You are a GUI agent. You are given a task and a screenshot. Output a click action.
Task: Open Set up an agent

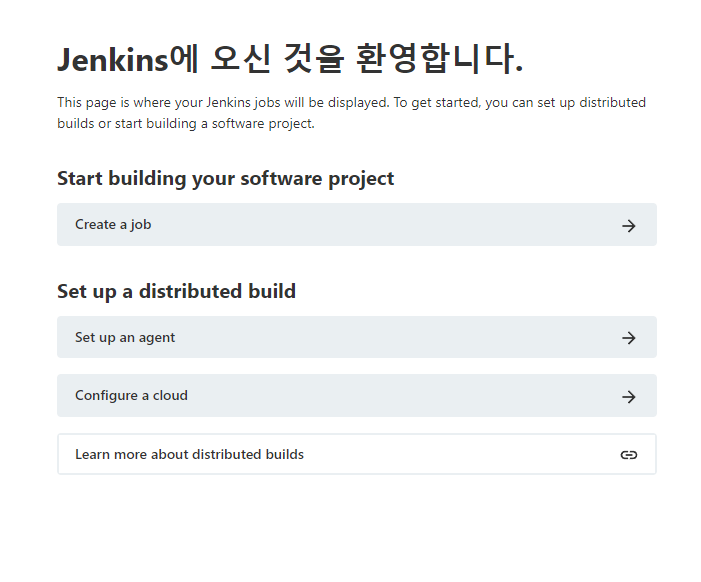pyautogui.click(x=357, y=337)
